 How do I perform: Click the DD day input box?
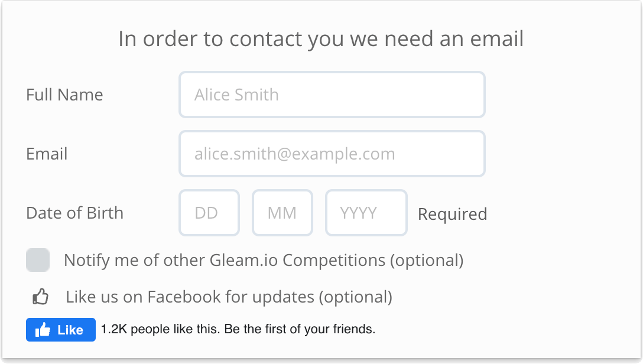click(x=209, y=213)
